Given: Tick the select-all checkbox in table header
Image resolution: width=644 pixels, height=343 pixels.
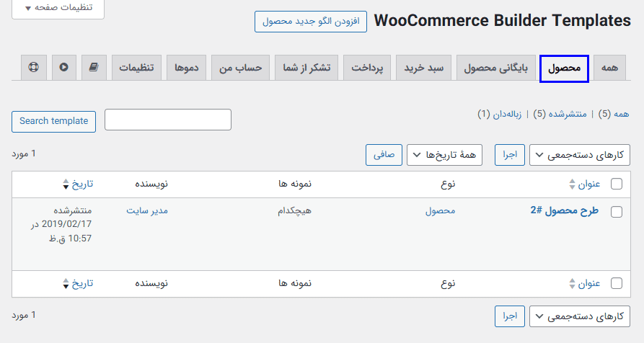Looking at the screenshot, I should point(617,184).
